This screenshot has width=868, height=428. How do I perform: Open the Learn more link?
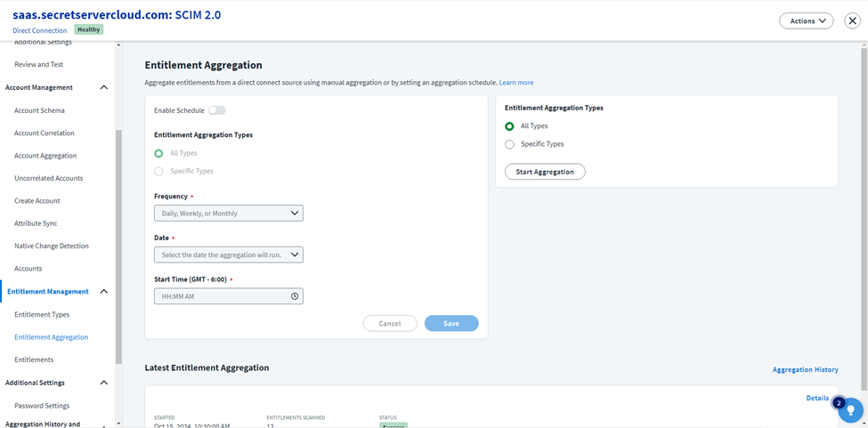(516, 83)
